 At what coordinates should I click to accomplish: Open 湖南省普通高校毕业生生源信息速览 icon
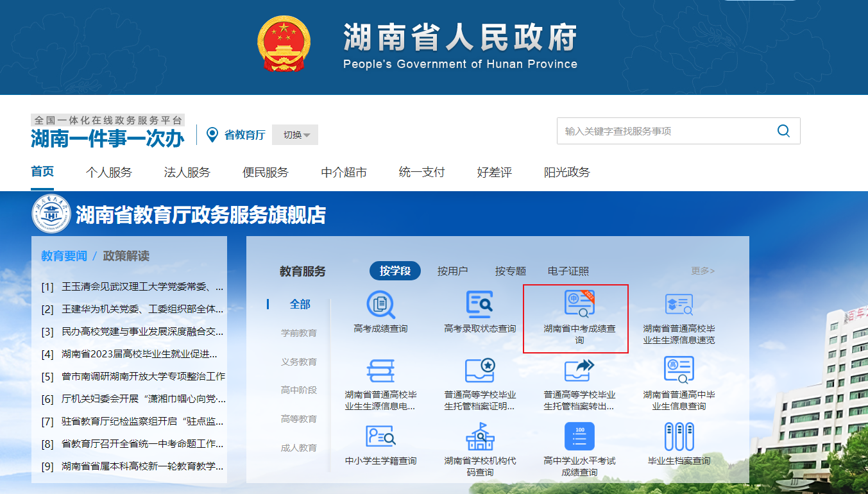679,305
